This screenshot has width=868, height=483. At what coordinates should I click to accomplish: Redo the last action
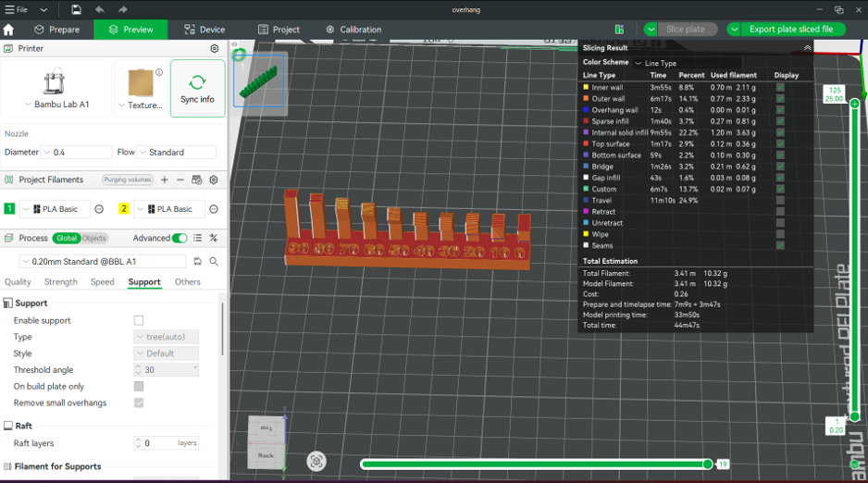tap(123, 9)
